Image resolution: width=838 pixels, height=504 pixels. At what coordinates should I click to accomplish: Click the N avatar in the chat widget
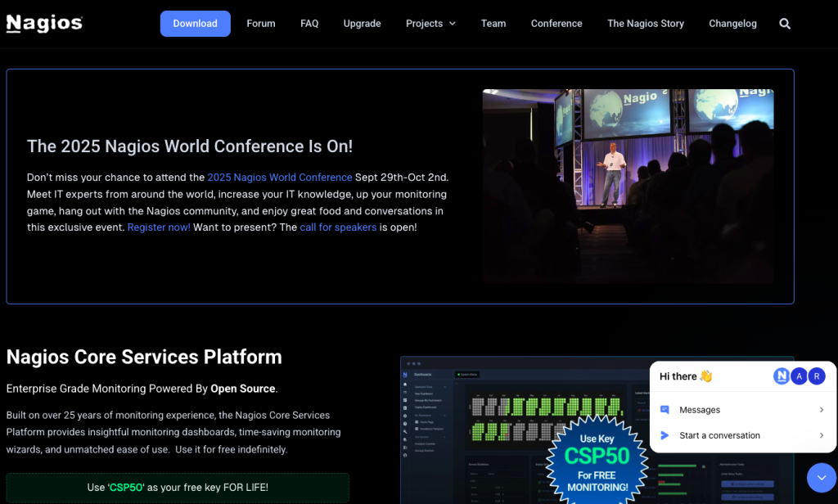782,376
